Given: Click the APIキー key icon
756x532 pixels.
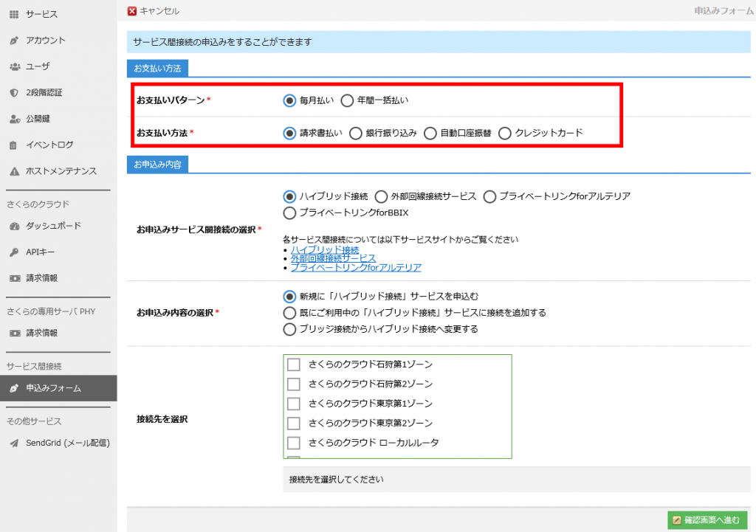Looking at the screenshot, I should [x=14, y=252].
